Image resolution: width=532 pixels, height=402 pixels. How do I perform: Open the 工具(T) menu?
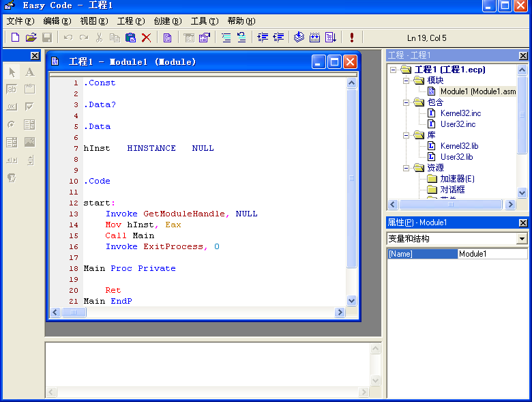[204, 21]
